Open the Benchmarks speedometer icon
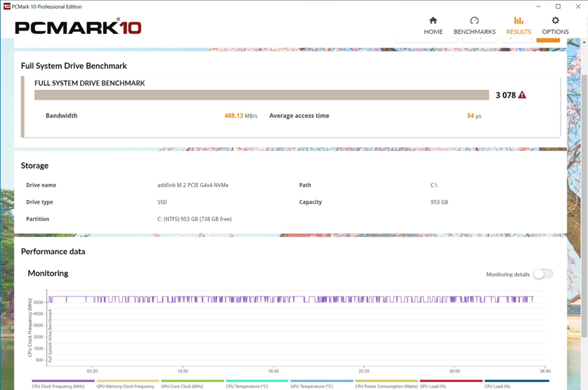 coord(474,21)
